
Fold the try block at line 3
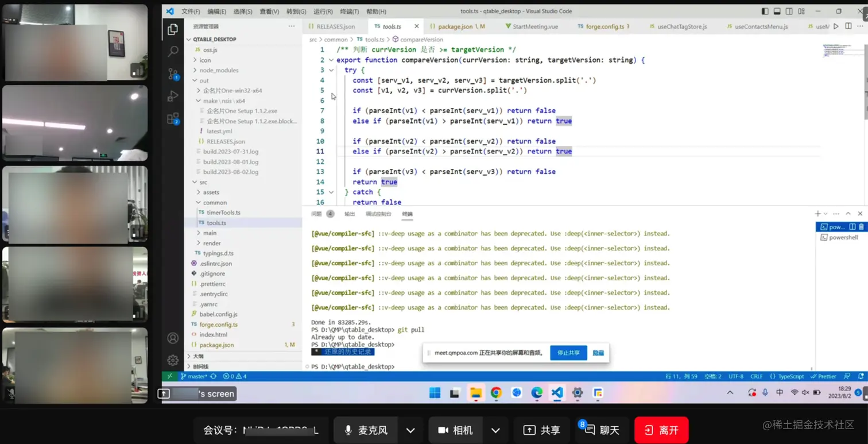(331, 70)
